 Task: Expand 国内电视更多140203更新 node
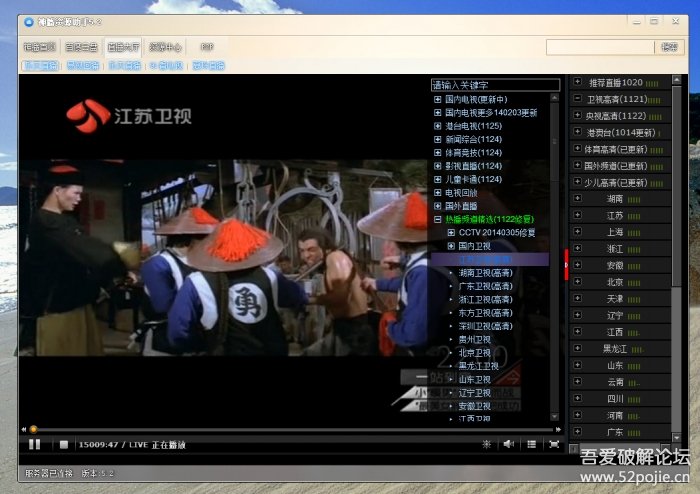coord(438,112)
